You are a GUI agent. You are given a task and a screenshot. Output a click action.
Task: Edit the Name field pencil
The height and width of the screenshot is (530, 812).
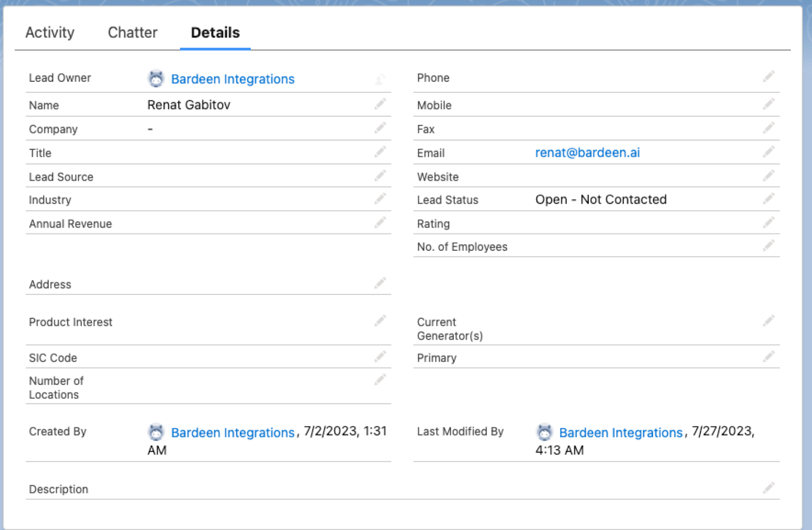coord(380,104)
